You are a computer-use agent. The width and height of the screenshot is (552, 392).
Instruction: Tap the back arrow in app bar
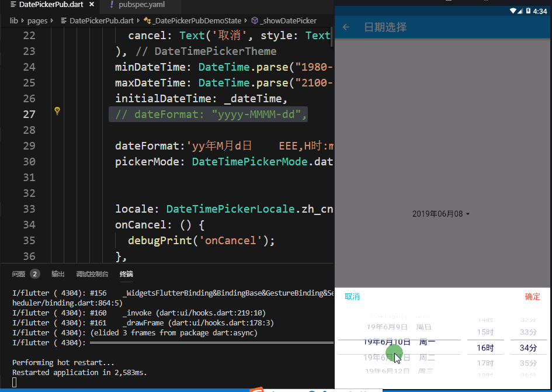click(346, 27)
